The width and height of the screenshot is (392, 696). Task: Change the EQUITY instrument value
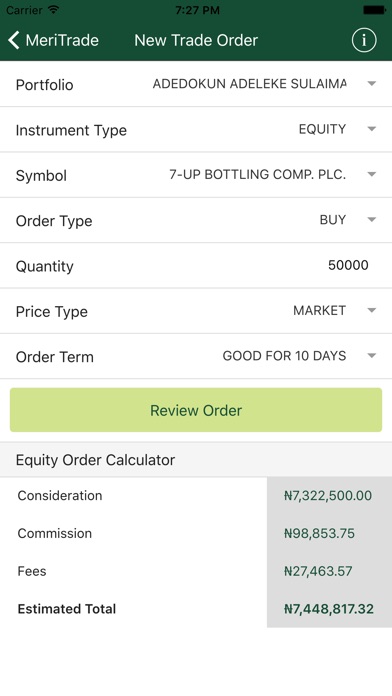[322, 129]
